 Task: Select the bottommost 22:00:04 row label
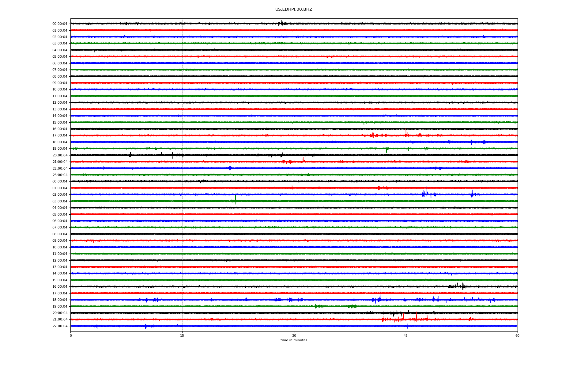[x=60, y=326]
